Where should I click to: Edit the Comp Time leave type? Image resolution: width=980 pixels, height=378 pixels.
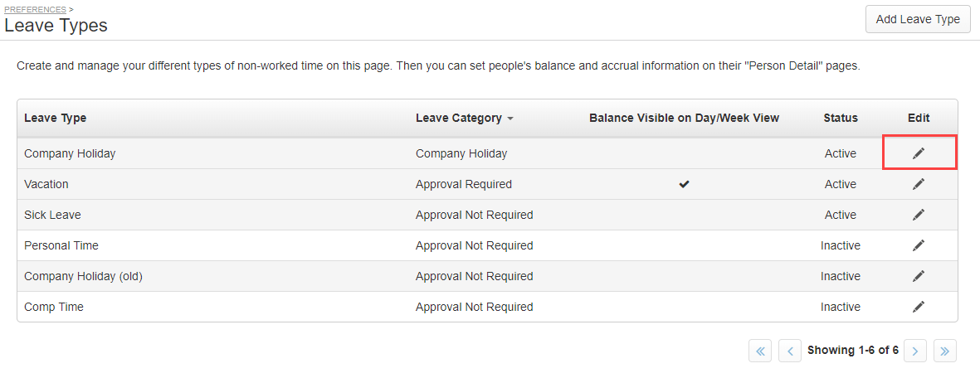(x=918, y=306)
